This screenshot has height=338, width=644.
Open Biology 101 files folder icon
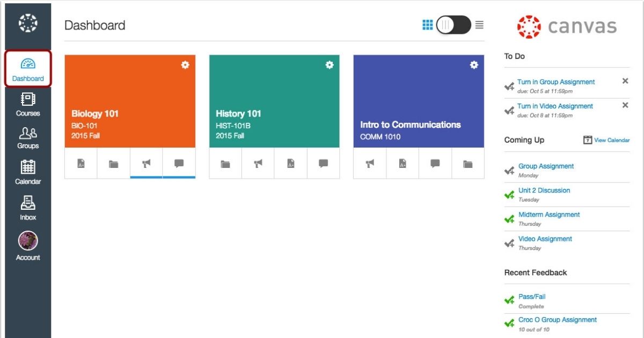[114, 164]
